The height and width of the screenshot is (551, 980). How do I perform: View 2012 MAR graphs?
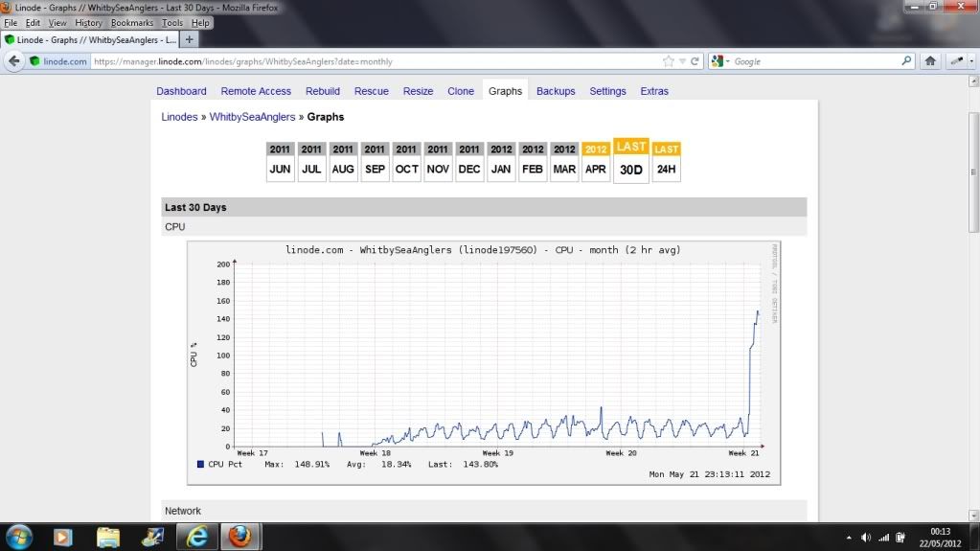point(564,162)
